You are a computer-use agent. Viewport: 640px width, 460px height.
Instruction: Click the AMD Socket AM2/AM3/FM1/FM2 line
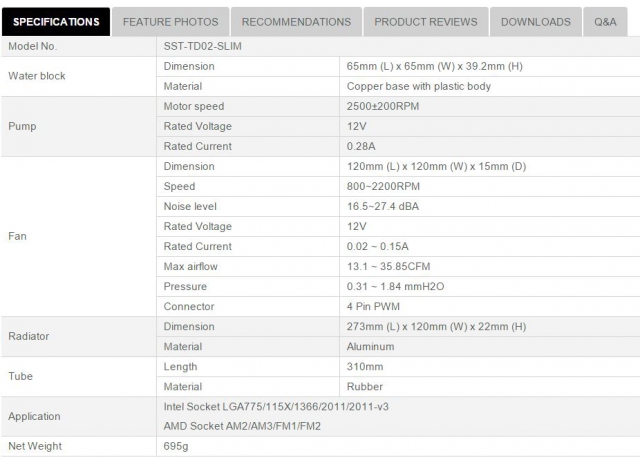[x=256, y=426]
